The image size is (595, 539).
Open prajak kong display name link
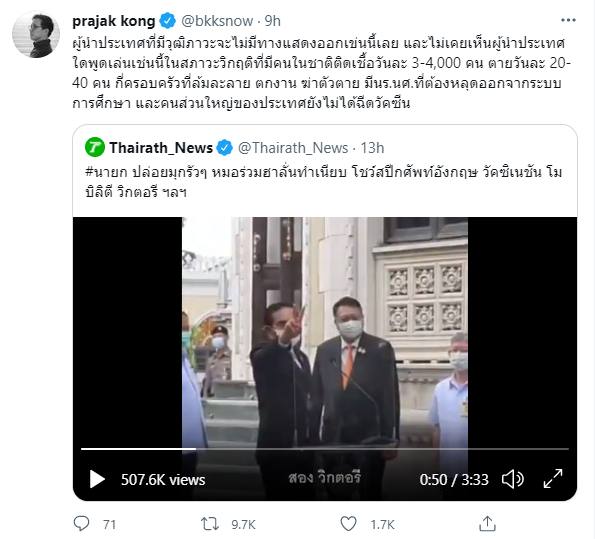[x=114, y=21]
